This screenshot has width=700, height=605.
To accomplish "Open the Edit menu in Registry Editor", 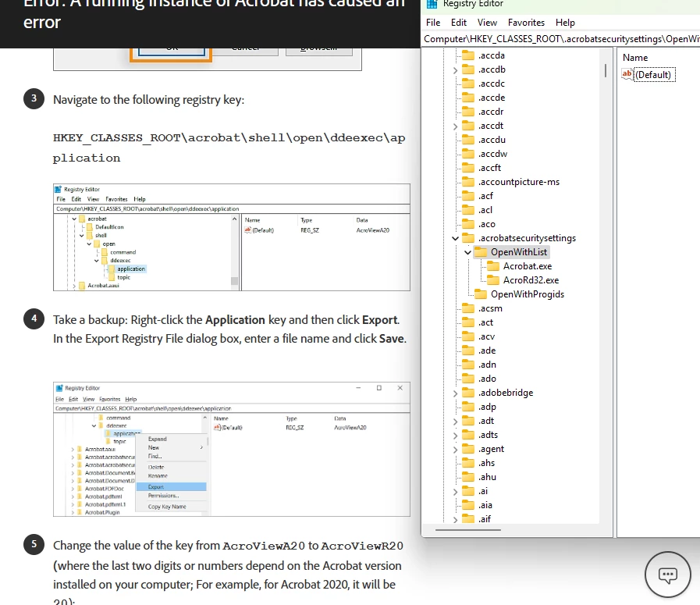I will tap(459, 23).
